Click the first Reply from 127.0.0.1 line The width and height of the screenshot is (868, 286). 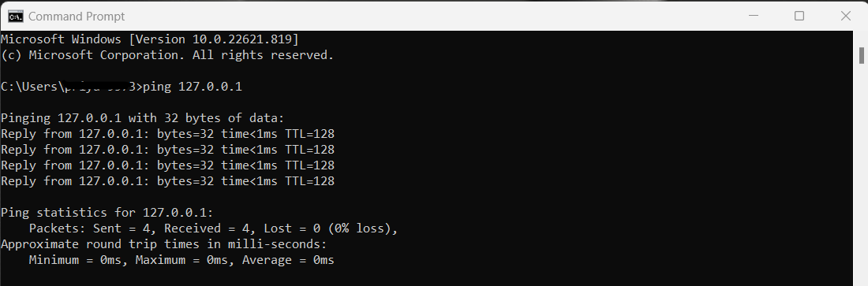[168, 134]
